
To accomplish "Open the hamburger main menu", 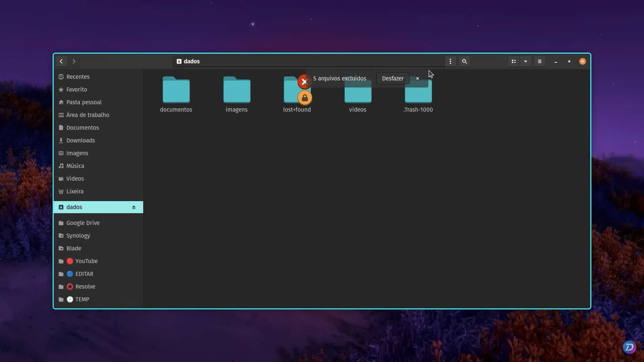I will point(540,61).
